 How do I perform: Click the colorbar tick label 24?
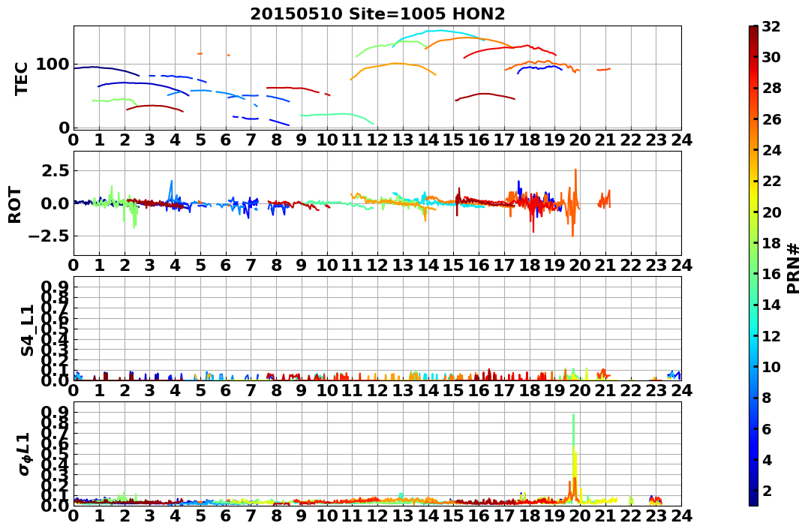(x=771, y=150)
